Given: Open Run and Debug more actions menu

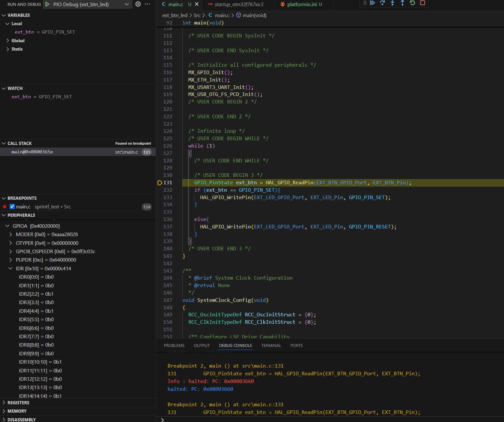Looking at the screenshot, I should click(147, 4).
